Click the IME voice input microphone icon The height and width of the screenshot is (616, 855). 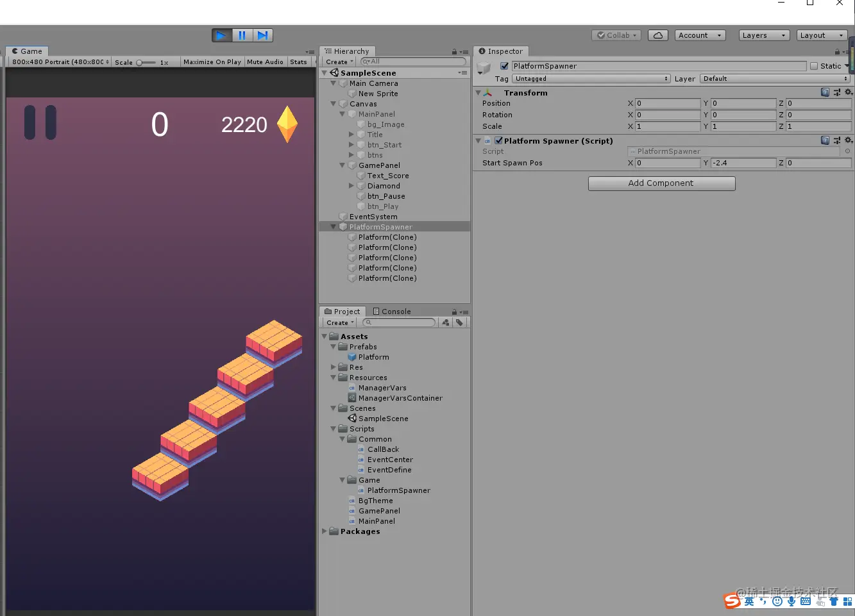pyautogui.click(x=792, y=601)
